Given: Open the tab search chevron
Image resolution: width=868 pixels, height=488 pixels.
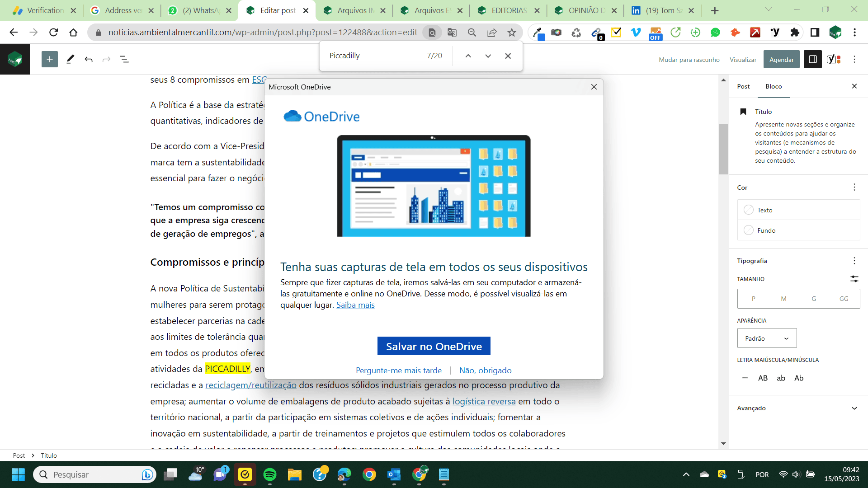Looking at the screenshot, I should pyautogui.click(x=769, y=9).
